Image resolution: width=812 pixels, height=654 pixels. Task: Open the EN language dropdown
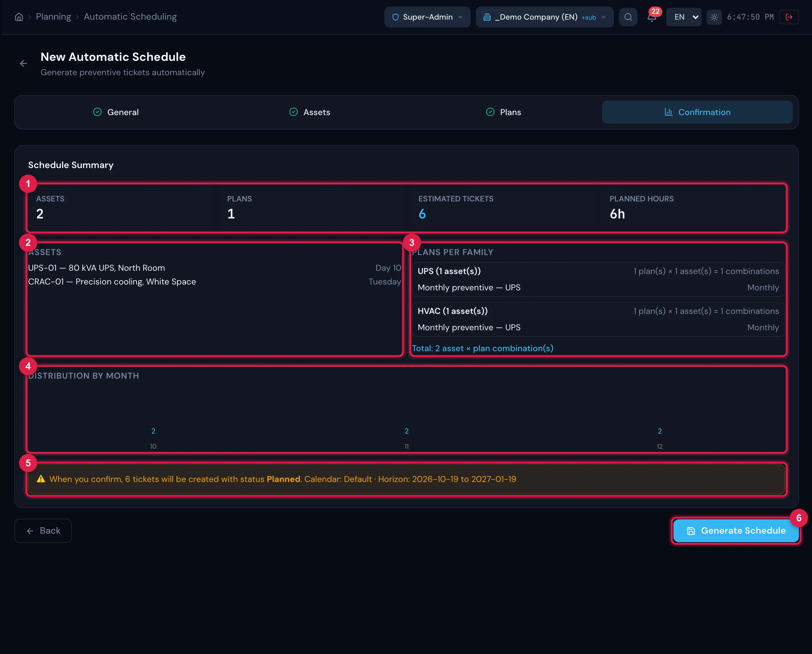[684, 17]
